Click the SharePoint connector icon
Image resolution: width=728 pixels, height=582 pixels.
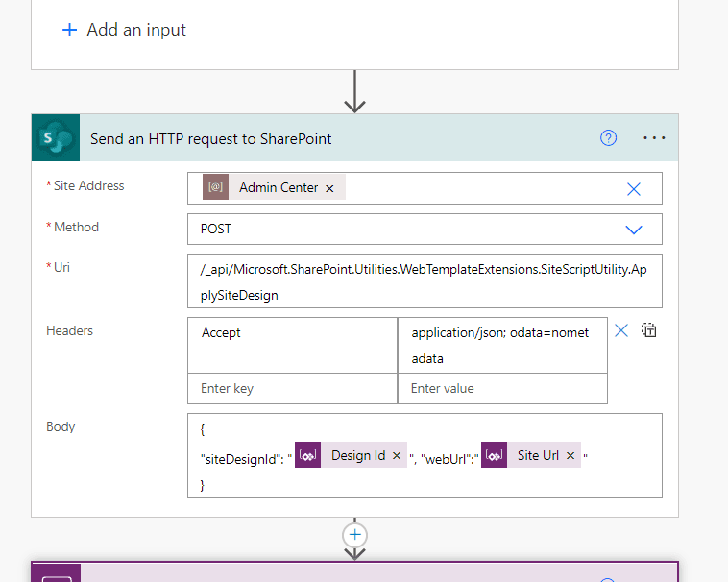(56, 138)
